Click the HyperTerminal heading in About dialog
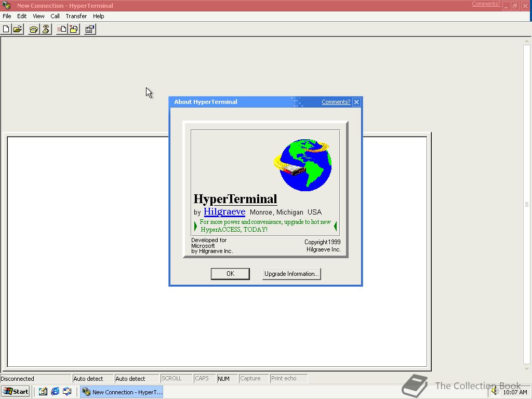 pyautogui.click(x=235, y=199)
